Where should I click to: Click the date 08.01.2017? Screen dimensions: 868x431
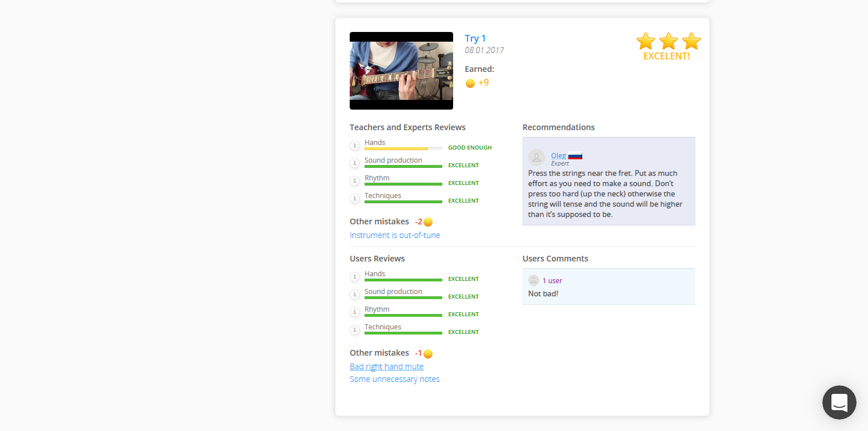coord(484,50)
